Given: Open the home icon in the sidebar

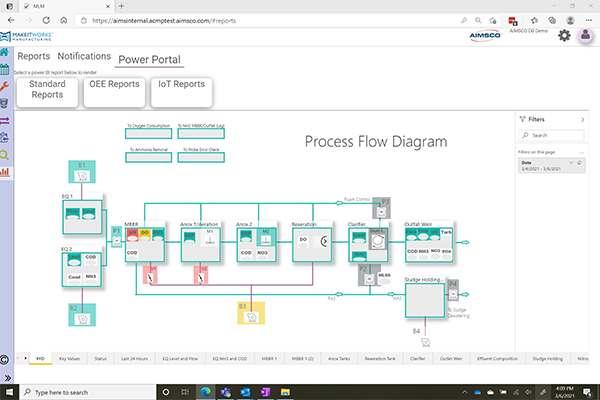Looking at the screenshot, I should pyautogui.click(x=5, y=52).
